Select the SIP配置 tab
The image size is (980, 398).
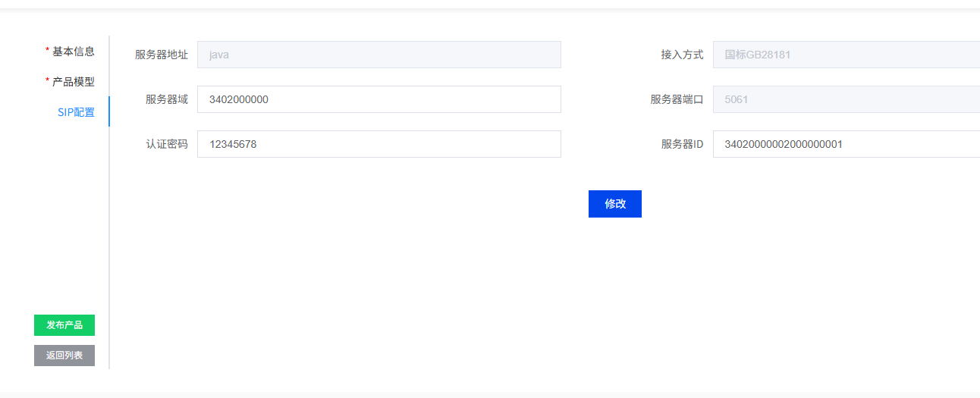tap(76, 112)
